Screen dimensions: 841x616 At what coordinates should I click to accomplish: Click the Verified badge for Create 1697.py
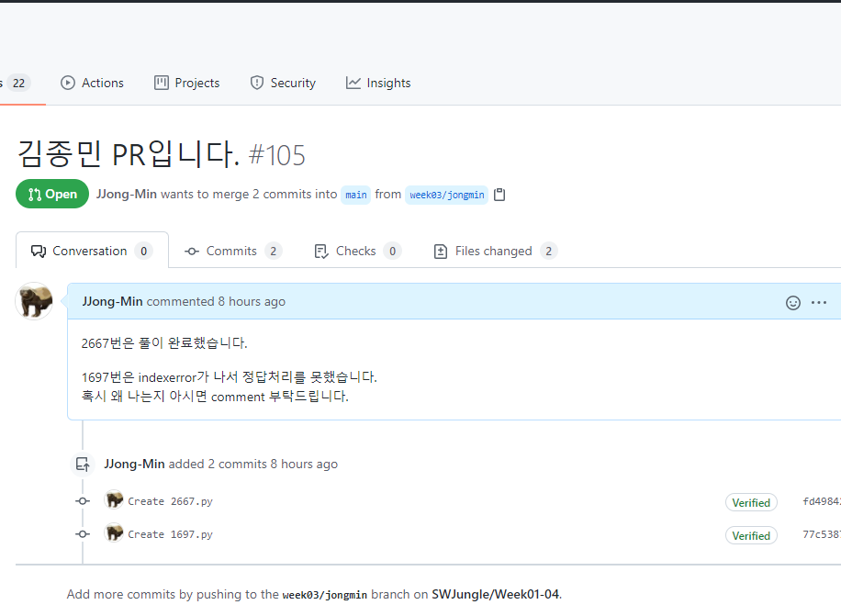(751, 535)
